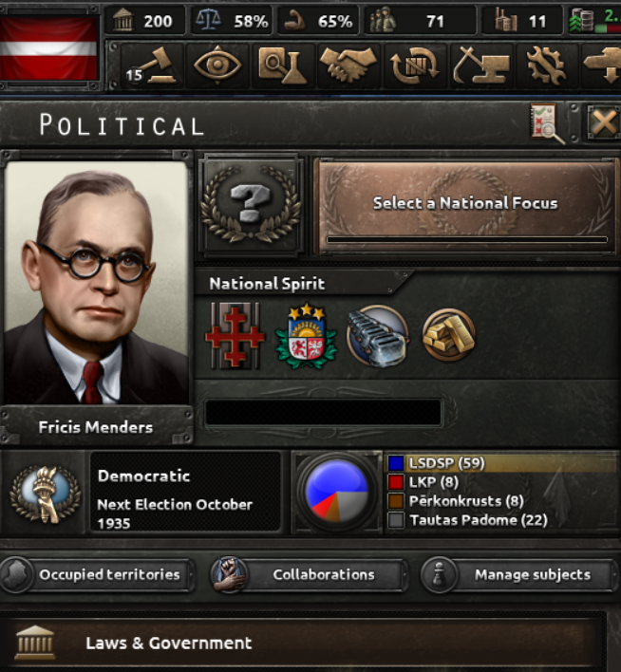Click the red cross national spirit icon

(x=235, y=336)
